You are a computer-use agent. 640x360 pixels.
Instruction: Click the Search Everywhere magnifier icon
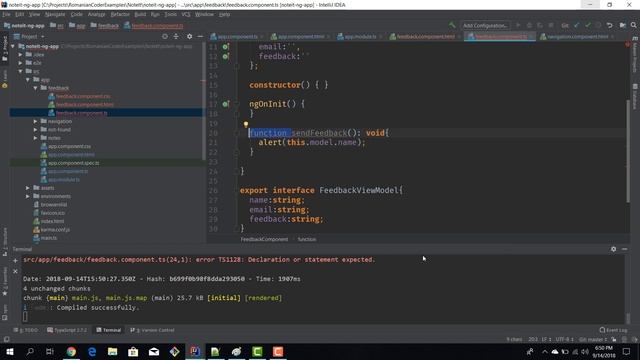tap(633, 25)
